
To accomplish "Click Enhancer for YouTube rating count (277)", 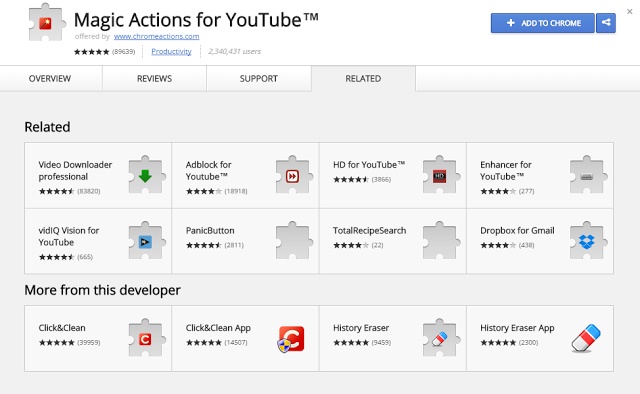I will (x=527, y=191).
